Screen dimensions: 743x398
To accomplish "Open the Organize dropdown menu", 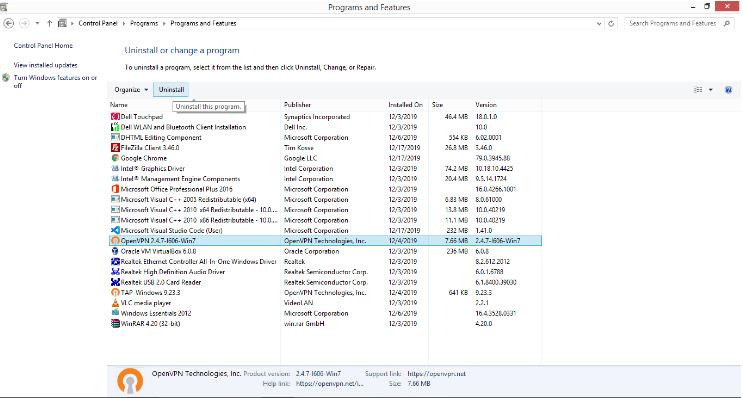I will (131, 90).
